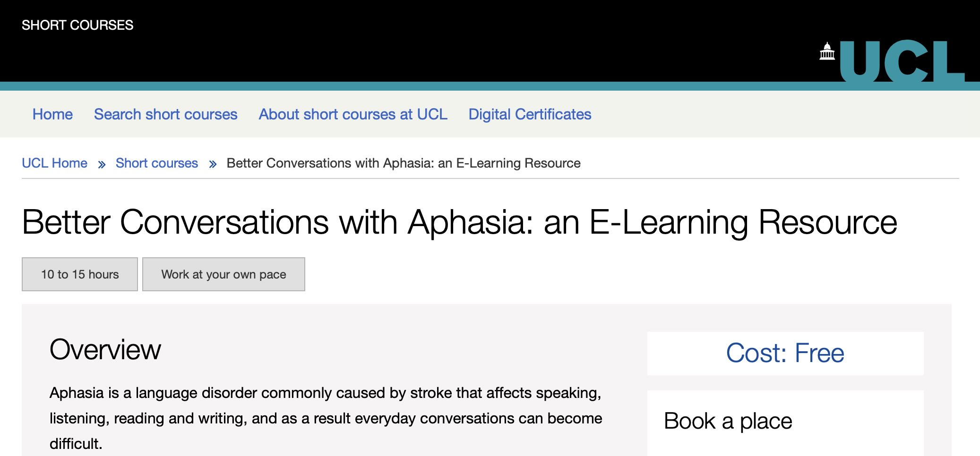Select the Work at your own pace tag
Viewport: 980px width, 456px height.
[224, 274]
